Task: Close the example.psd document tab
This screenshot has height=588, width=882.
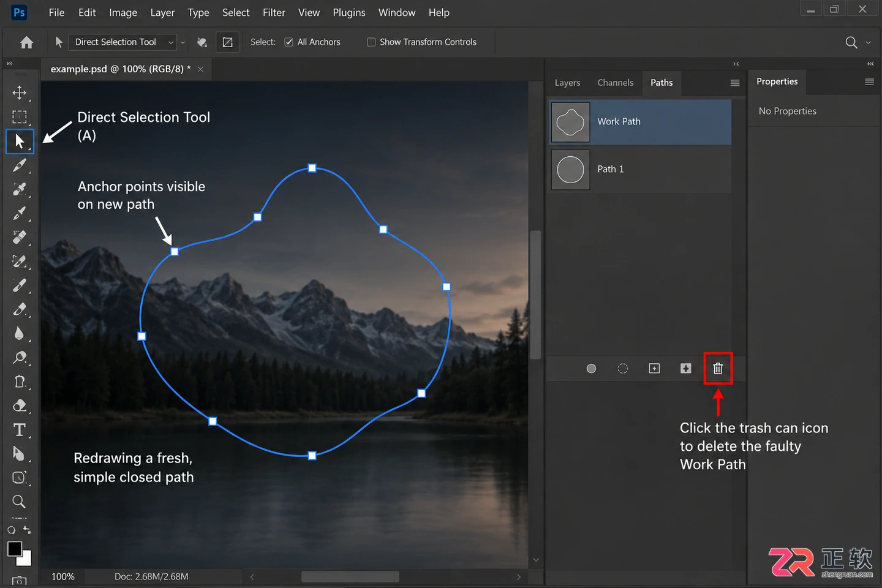Action: pos(200,69)
